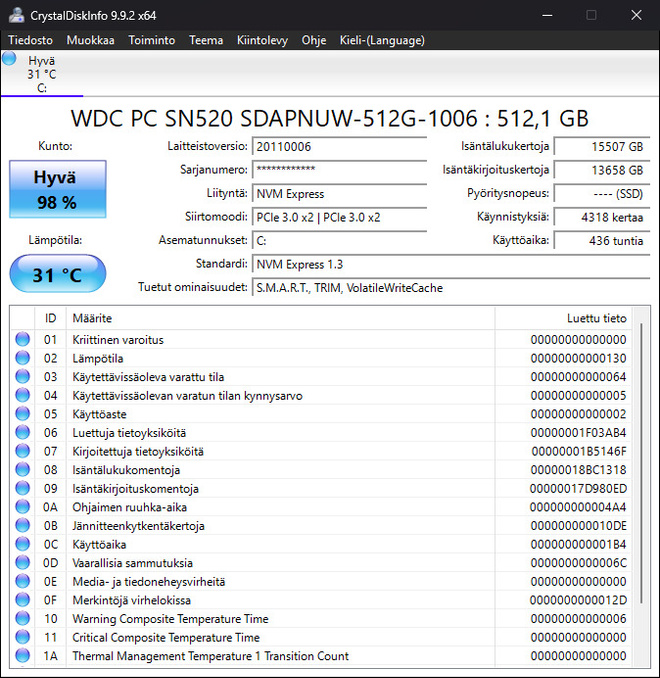Click the Isäntälukukertoja value 15507 GB
This screenshot has width=660, height=678.
[602, 147]
